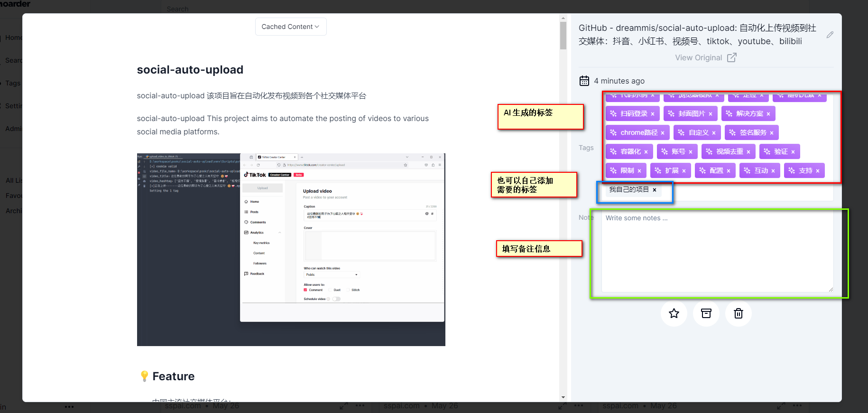868x413 pixels.
Task: Remove the 我自己的项目 tag
Action: 655,190
